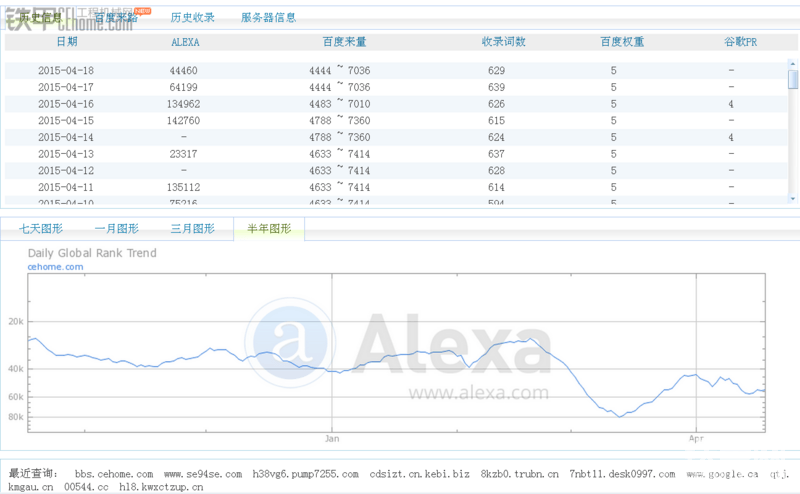The height and width of the screenshot is (494, 800).
Task: Click Baidu traffic 4483 ~ 7010
Action: (x=340, y=104)
